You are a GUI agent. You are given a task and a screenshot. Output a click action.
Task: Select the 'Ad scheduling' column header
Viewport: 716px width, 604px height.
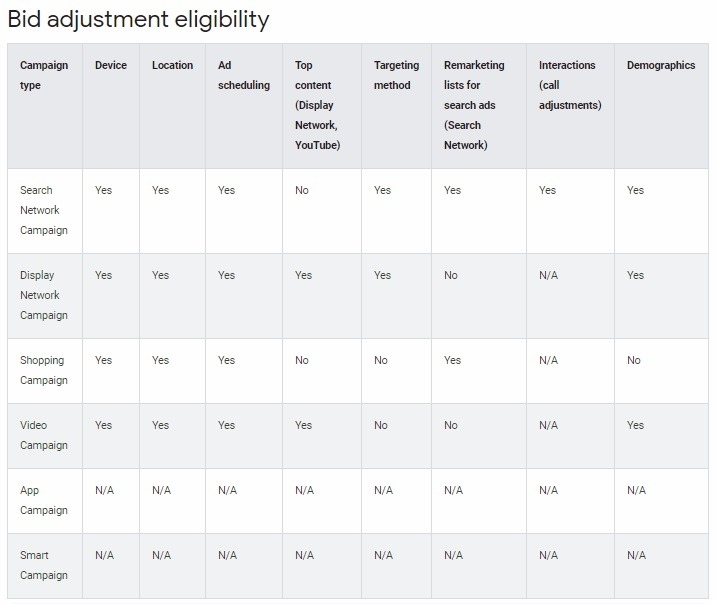point(243,75)
